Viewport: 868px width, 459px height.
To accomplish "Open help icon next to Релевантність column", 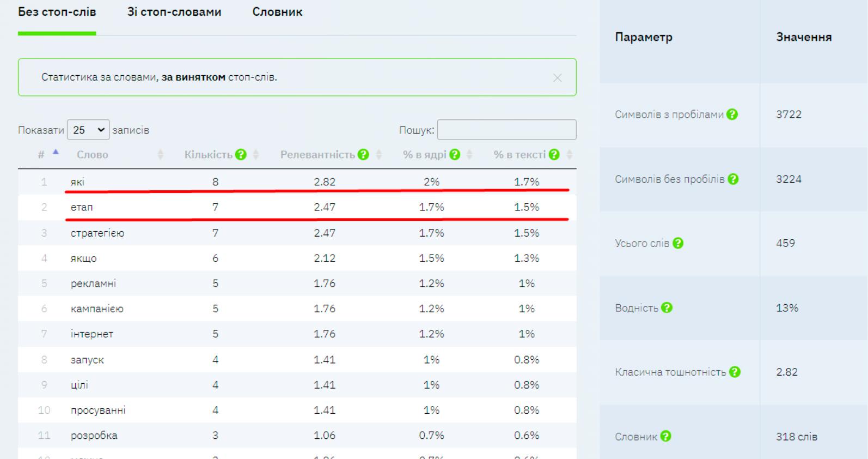I will [x=363, y=155].
